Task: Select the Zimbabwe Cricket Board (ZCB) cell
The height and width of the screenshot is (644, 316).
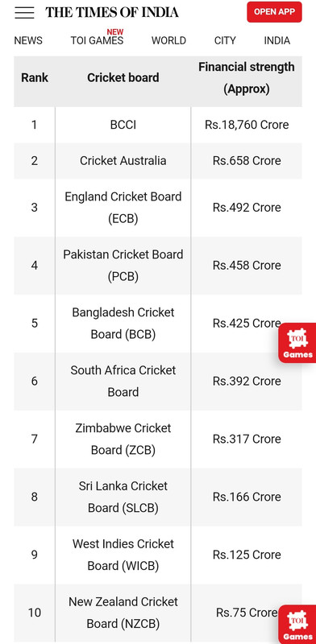Action: [123, 439]
